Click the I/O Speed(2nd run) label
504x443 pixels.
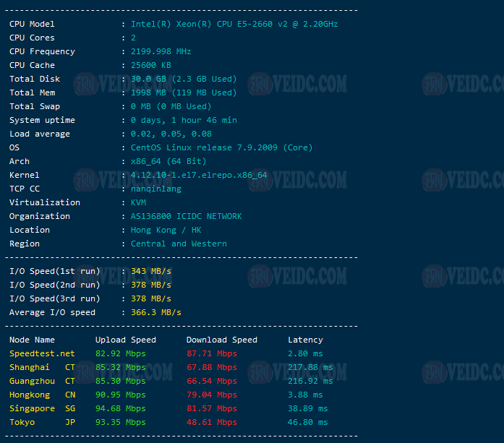pos(54,285)
